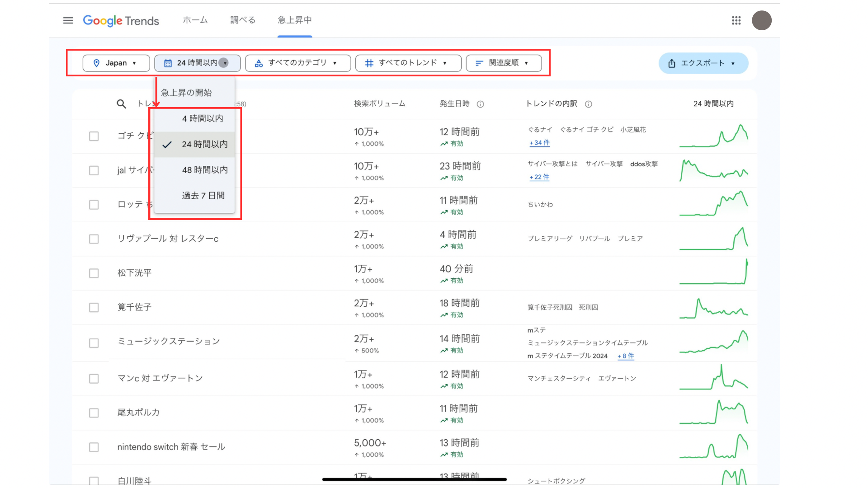868x488 pixels.
Task: Open the +34 件 link
Action: 539,143
